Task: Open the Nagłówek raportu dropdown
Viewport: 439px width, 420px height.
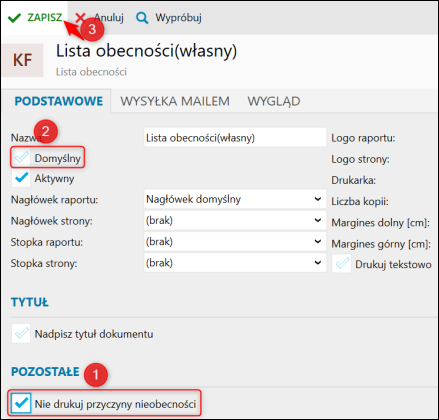Action: click(x=235, y=199)
